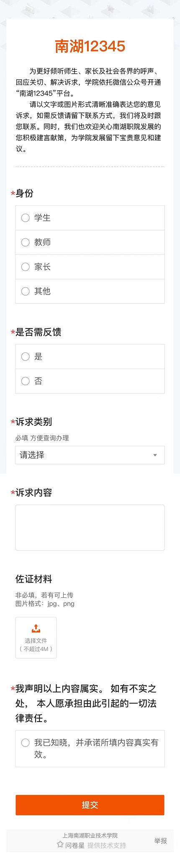Select the 教师 identity option

click(x=90, y=242)
